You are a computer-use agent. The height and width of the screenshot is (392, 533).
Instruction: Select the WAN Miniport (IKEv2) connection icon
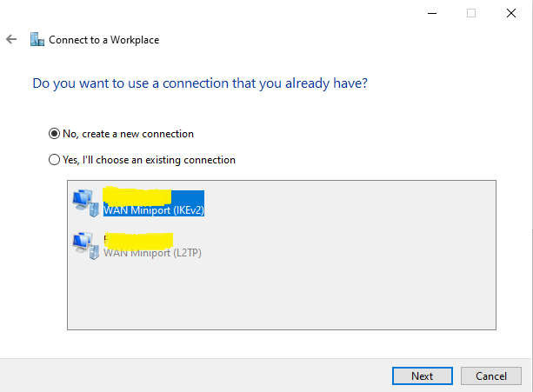click(x=86, y=203)
